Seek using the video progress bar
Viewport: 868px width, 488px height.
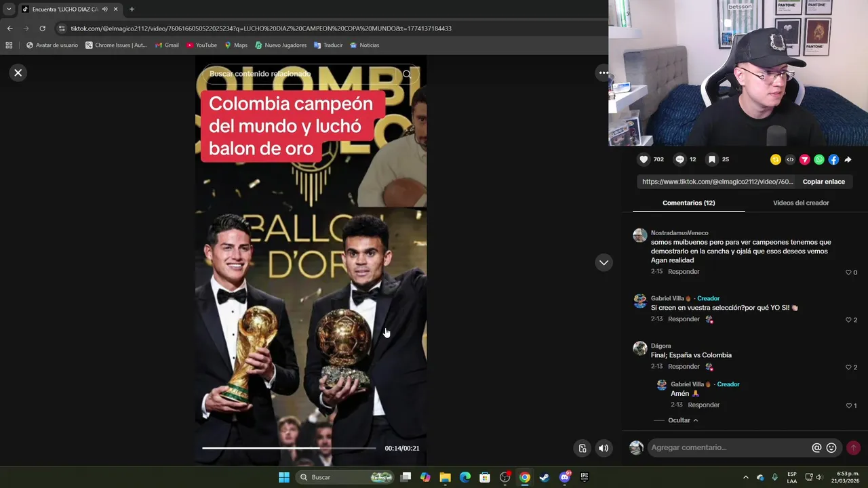point(289,448)
